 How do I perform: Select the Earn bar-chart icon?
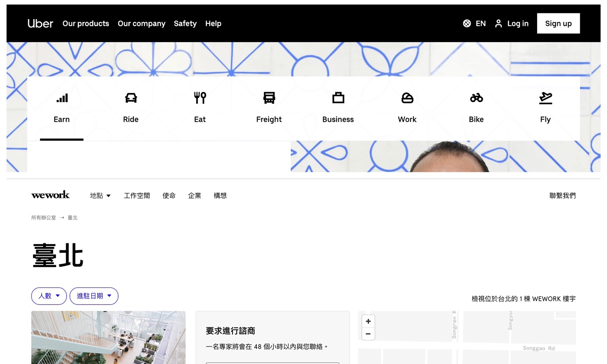pos(62,98)
